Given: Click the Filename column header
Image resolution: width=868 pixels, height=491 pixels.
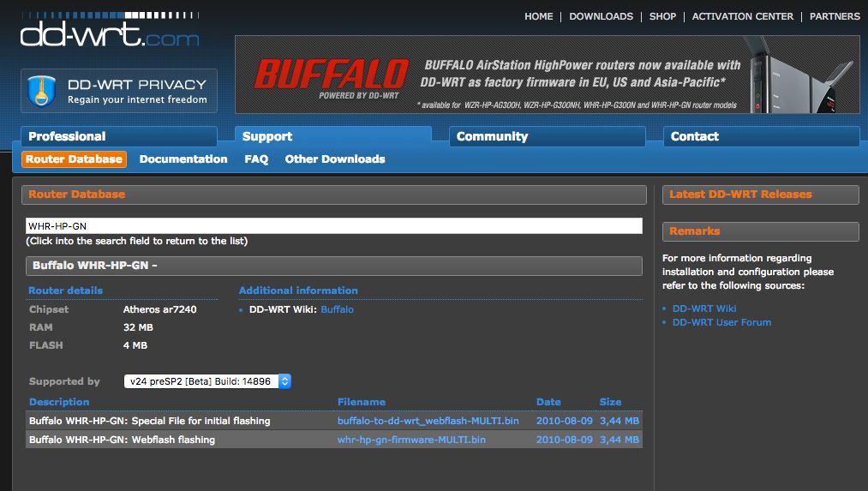Looking at the screenshot, I should pos(362,402).
